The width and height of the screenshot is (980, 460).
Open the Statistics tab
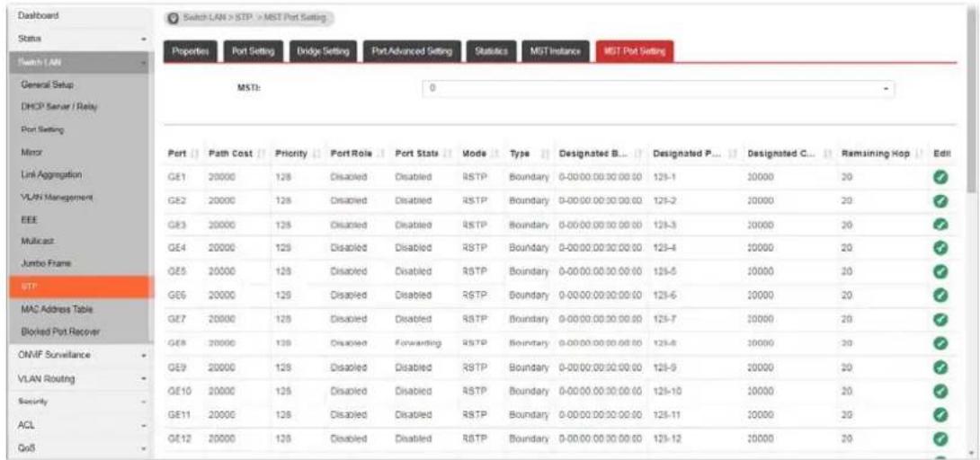point(490,51)
